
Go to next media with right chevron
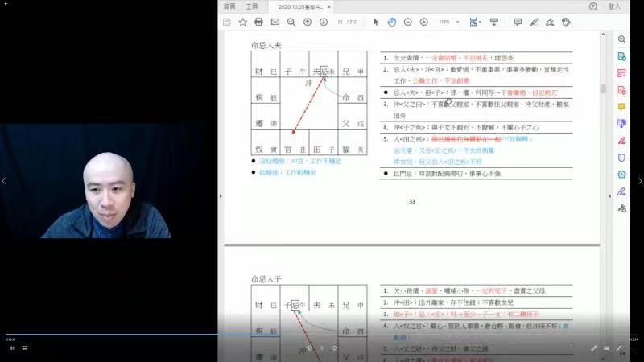(x=640, y=181)
